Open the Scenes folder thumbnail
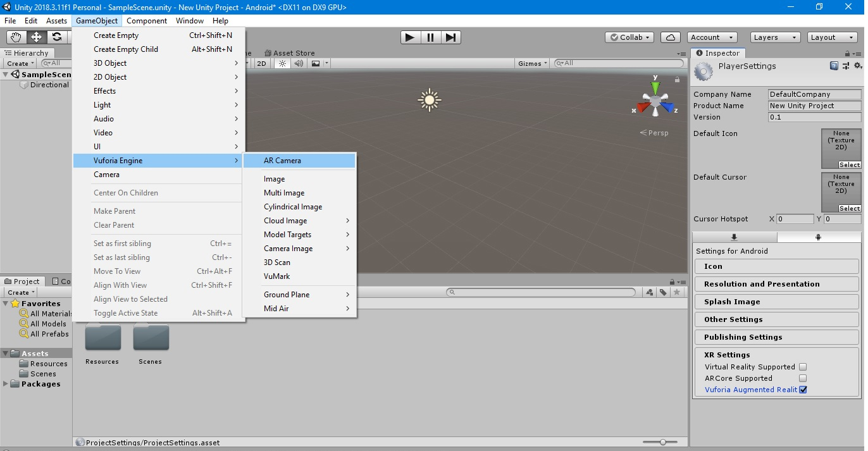868x451 pixels. point(151,337)
